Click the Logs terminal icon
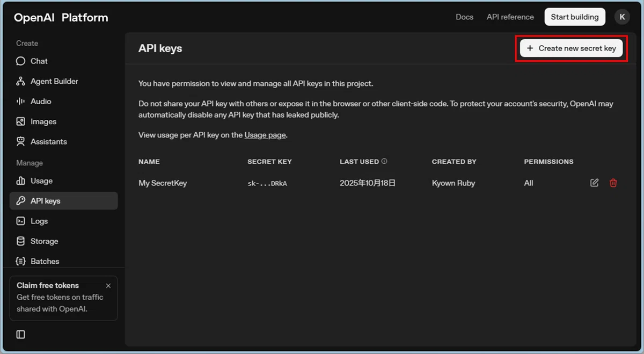This screenshot has width=644, height=354. pos(21,221)
